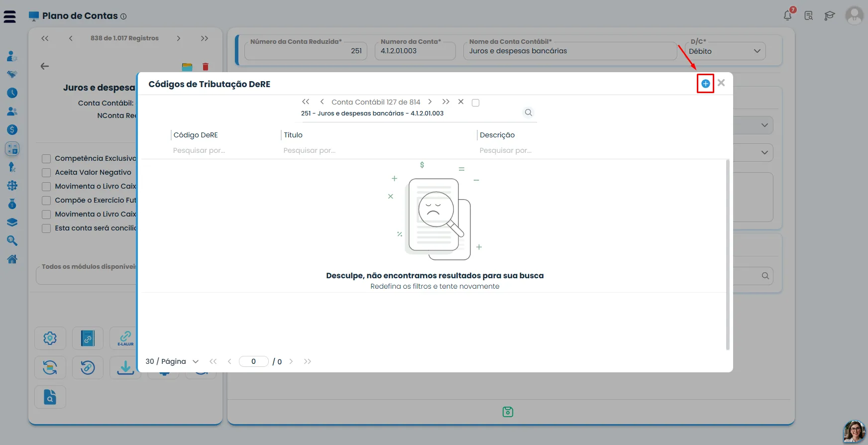Open the D/C Débito dropdown
868x445 pixels.
(724, 51)
